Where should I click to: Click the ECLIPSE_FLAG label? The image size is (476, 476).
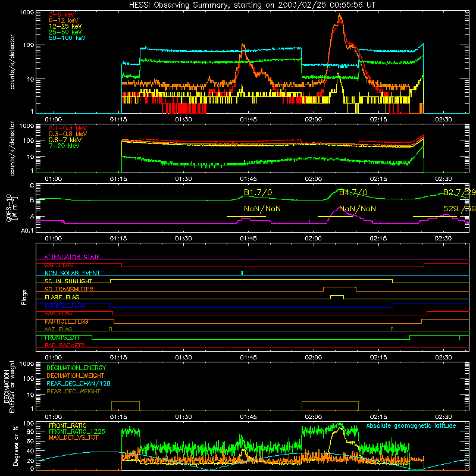click(x=65, y=305)
